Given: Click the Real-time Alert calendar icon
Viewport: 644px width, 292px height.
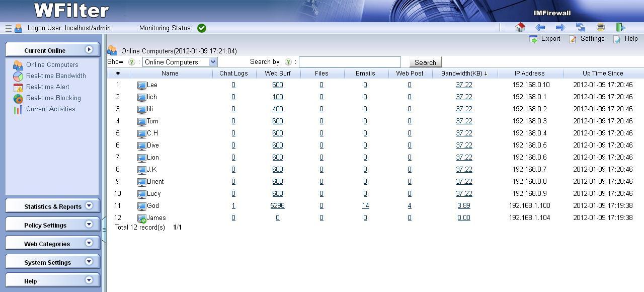Looking at the screenshot, I should 18,87.
